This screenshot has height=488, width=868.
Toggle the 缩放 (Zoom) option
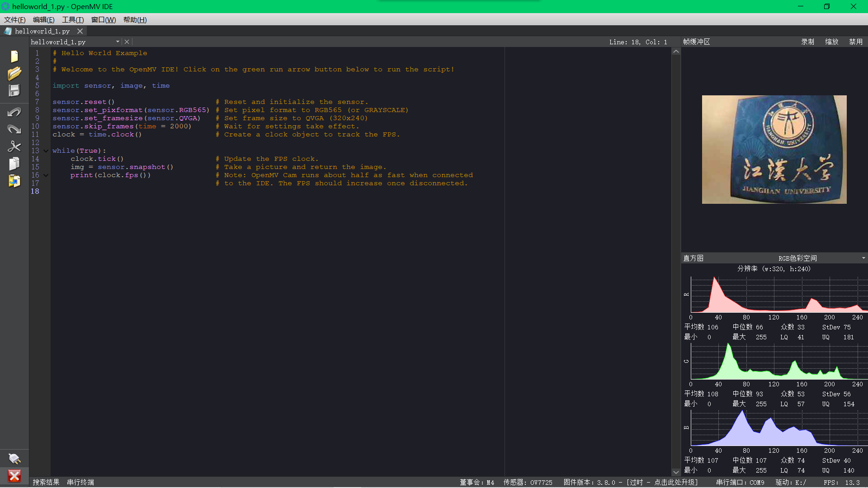[x=831, y=42]
